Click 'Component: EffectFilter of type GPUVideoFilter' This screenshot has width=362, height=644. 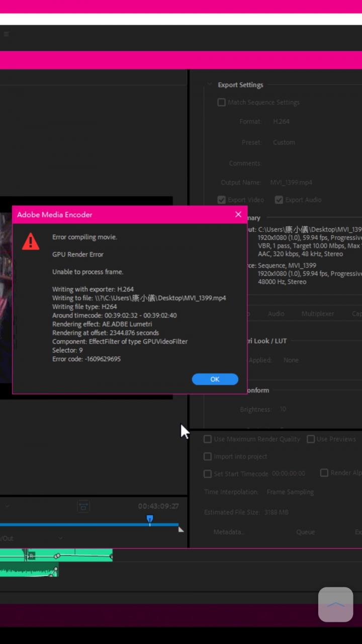120,342
